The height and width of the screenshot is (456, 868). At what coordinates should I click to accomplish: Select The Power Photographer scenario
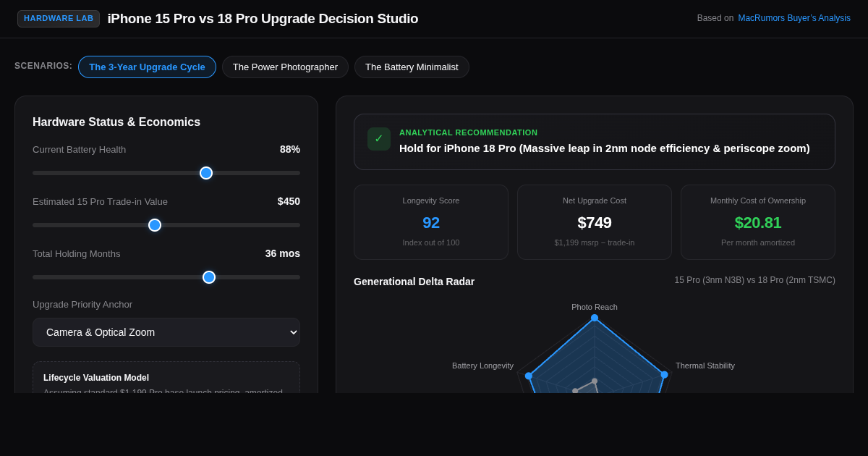[x=285, y=67]
